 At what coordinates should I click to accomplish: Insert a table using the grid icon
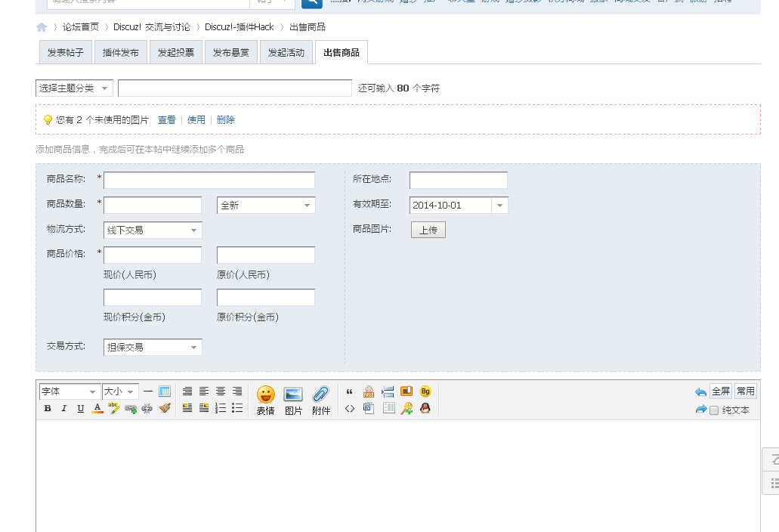[165, 391]
